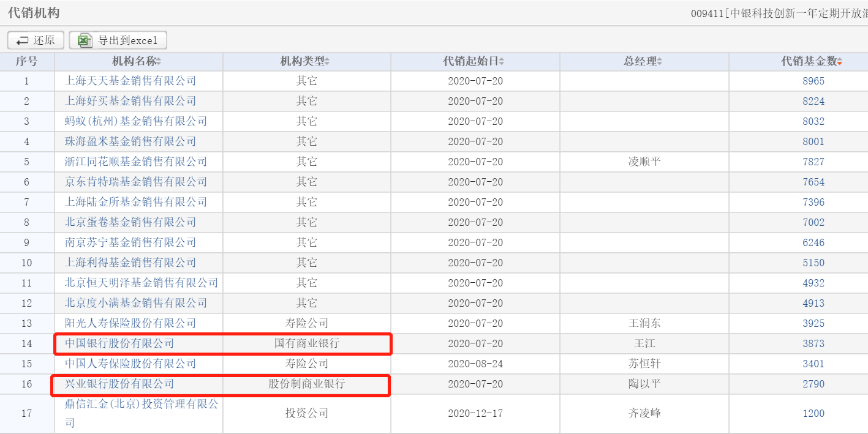Open 中国银行股份有限公司 link
This screenshot has width=868, height=434.
pyautogui.click(x=119, y=343)
